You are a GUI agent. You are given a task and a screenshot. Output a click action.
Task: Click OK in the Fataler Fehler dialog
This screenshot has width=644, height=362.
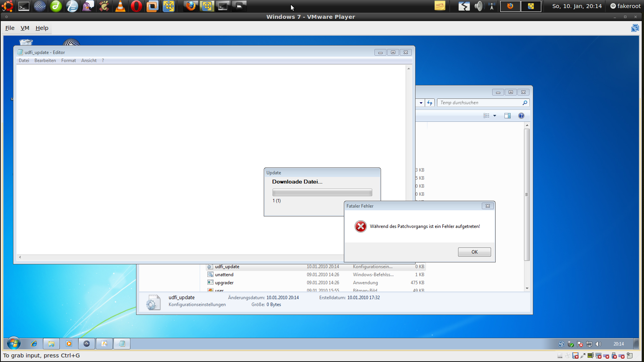(474, 252)
